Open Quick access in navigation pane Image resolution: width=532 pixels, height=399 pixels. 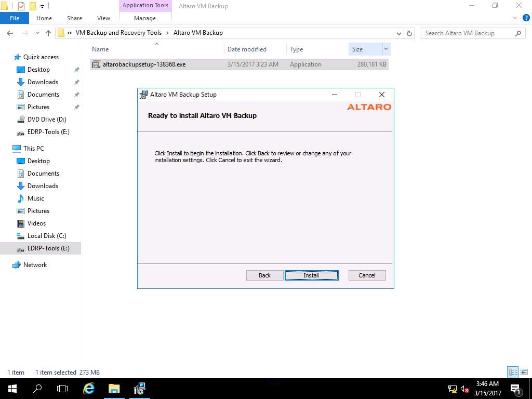coord(41,57)
